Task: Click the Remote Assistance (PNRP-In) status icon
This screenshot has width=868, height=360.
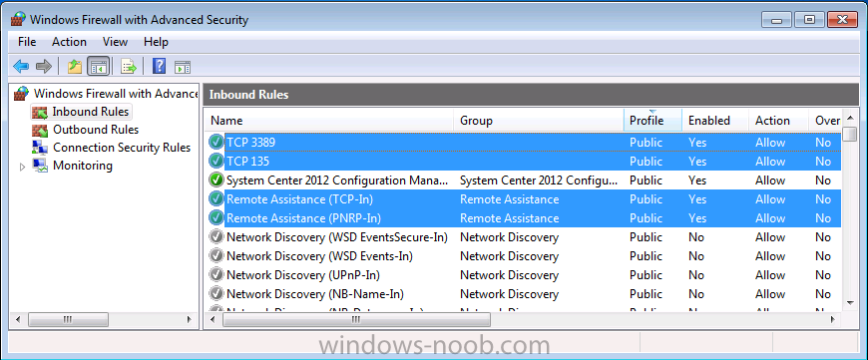Action: click(216, 217)
